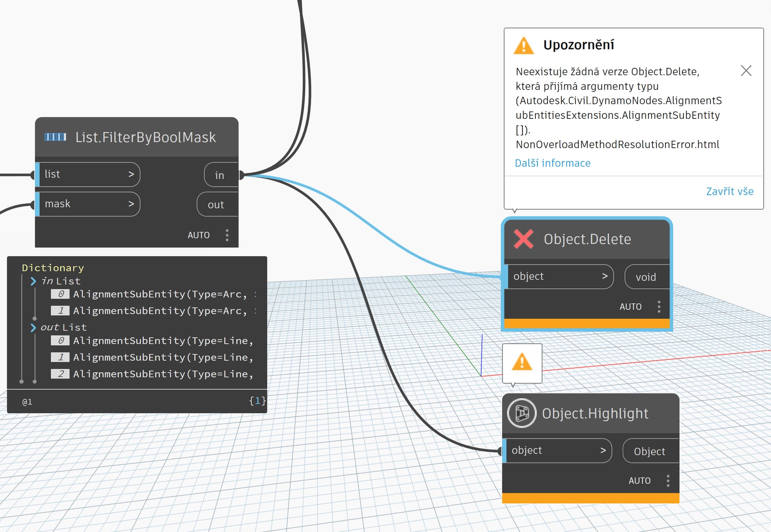Expand the 'in List' entry in Dictionary preview
Image resolution: width=771 pixels, height=532 pixels.
click(x=34, y=281)
